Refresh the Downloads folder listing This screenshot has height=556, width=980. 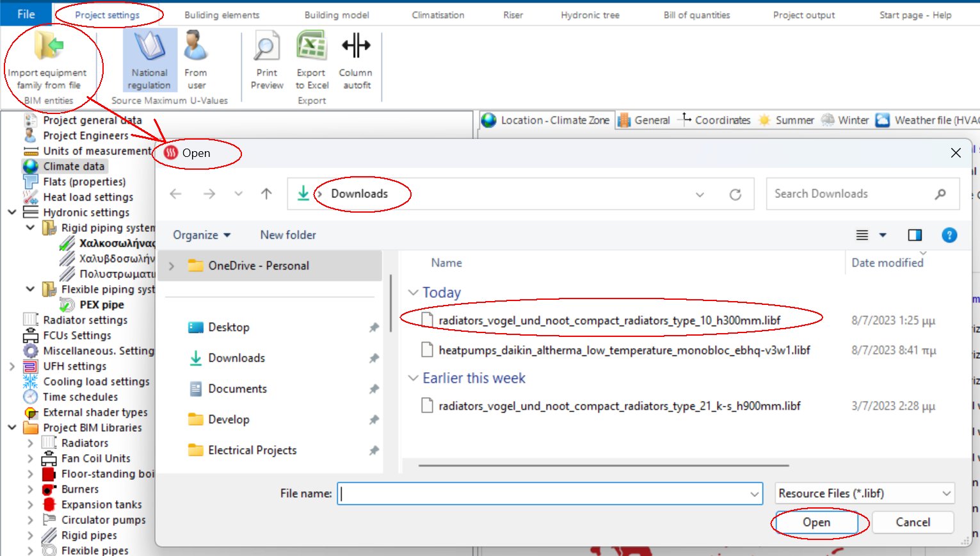[735, 194]
